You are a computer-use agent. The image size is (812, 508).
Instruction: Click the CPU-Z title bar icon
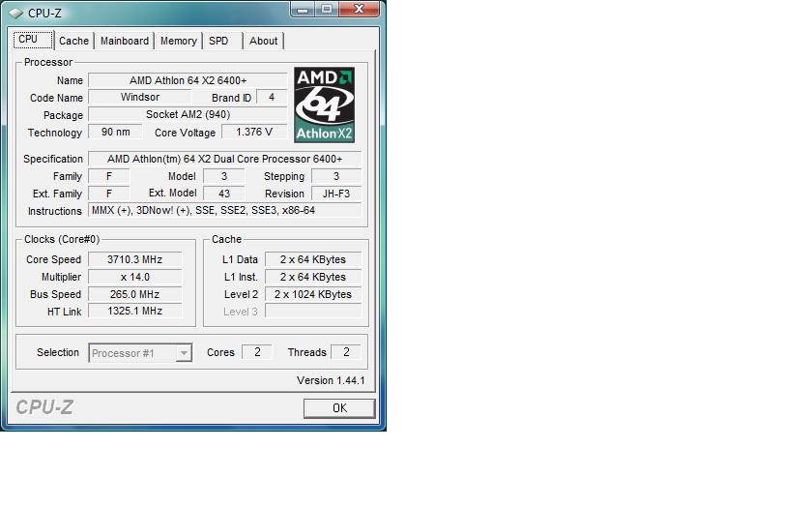(16, 13)
